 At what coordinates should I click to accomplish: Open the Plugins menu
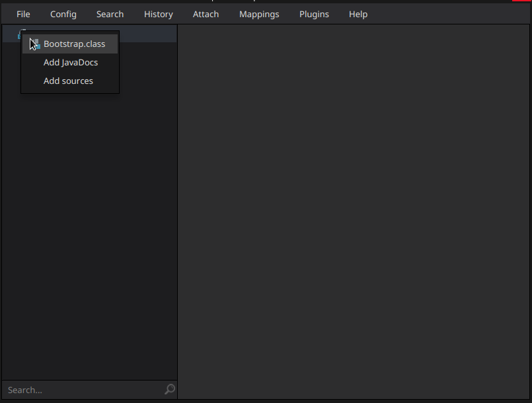pyautogui.click(x=314, y=14)
